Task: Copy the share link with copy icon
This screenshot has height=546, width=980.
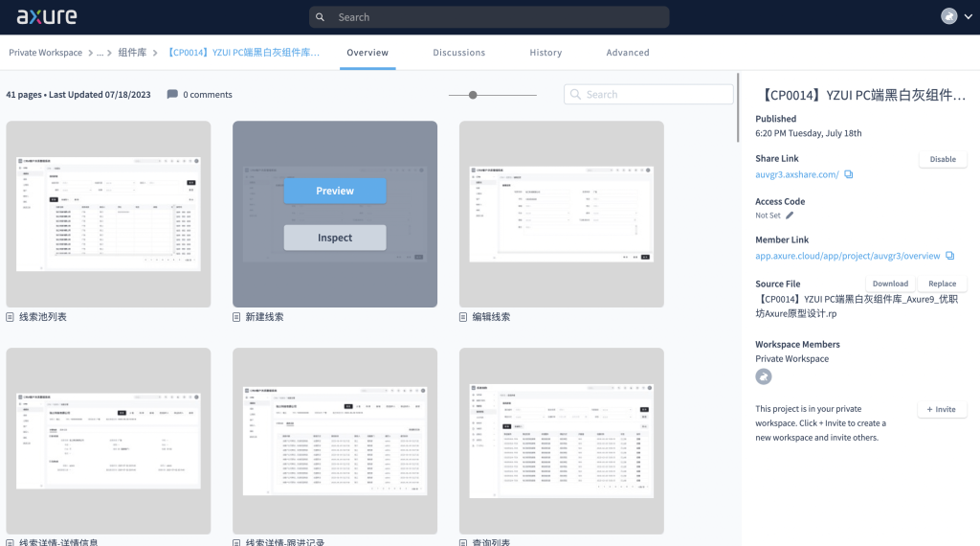Action: [849, 174]
